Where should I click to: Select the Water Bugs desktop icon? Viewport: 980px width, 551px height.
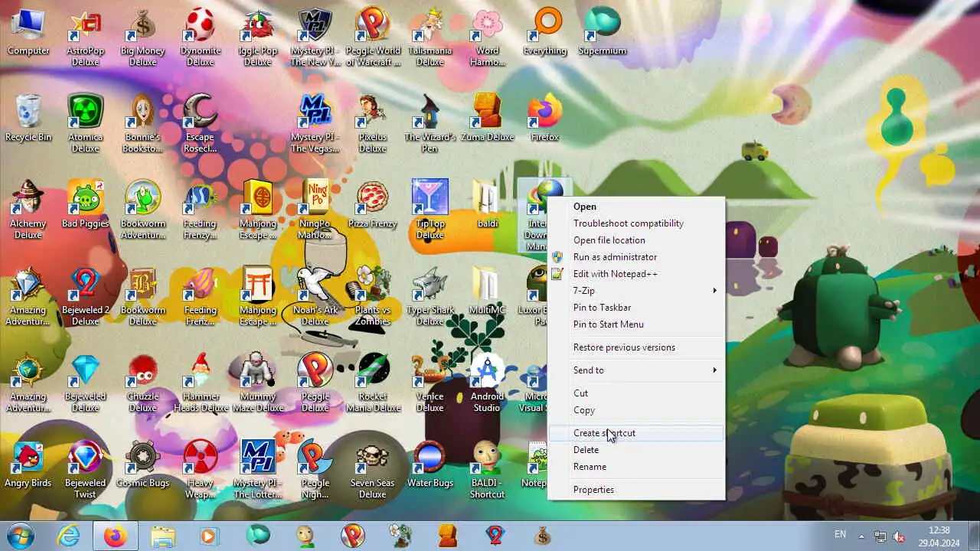(x=430, y=465)
